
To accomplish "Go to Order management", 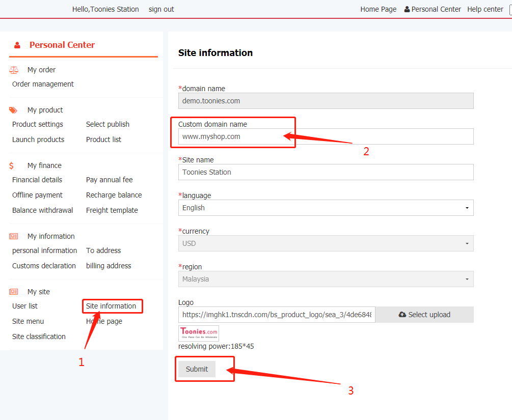I will point(43,84).
